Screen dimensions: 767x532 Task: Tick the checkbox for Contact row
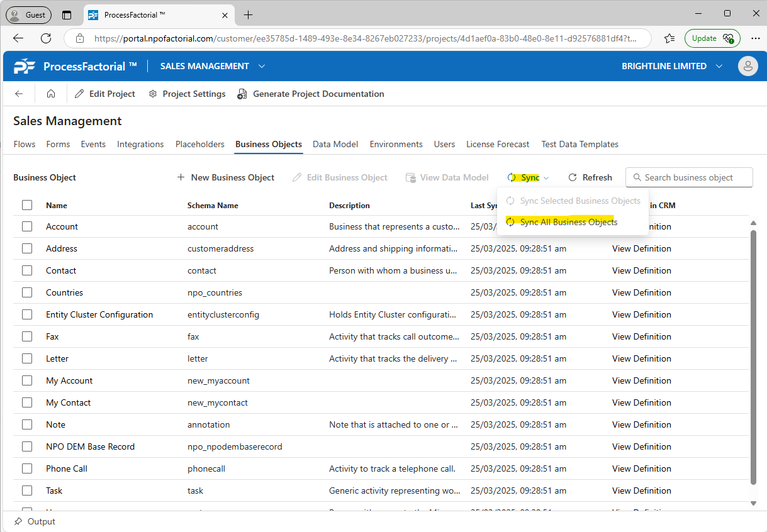(x=27, y=270)
